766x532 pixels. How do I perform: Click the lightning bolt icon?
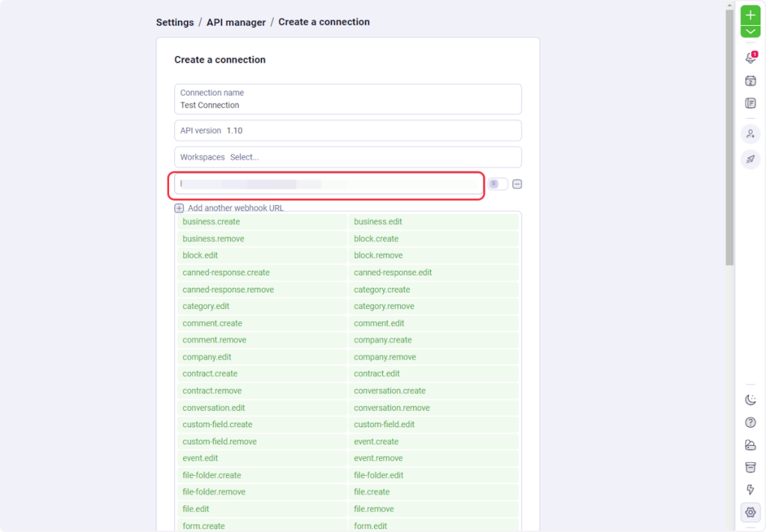tap(750, 490)
